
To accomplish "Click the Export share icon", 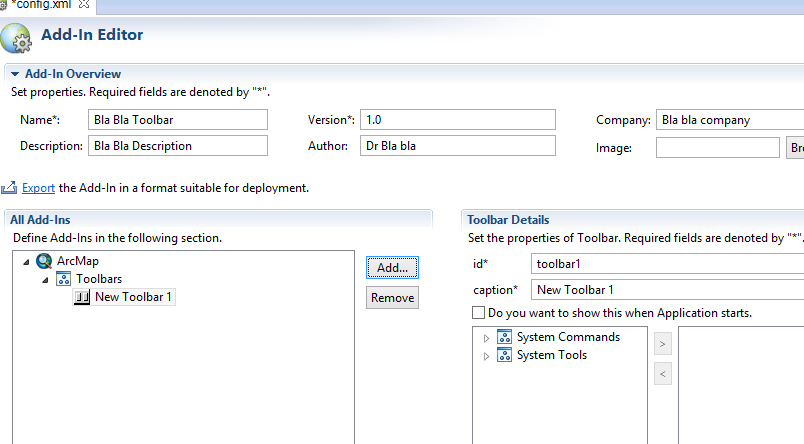I will 9,188.
